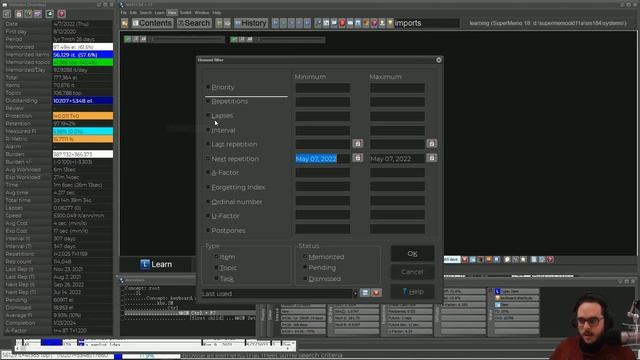Toggle the Item type checkbox

click(x=216, y=256)
